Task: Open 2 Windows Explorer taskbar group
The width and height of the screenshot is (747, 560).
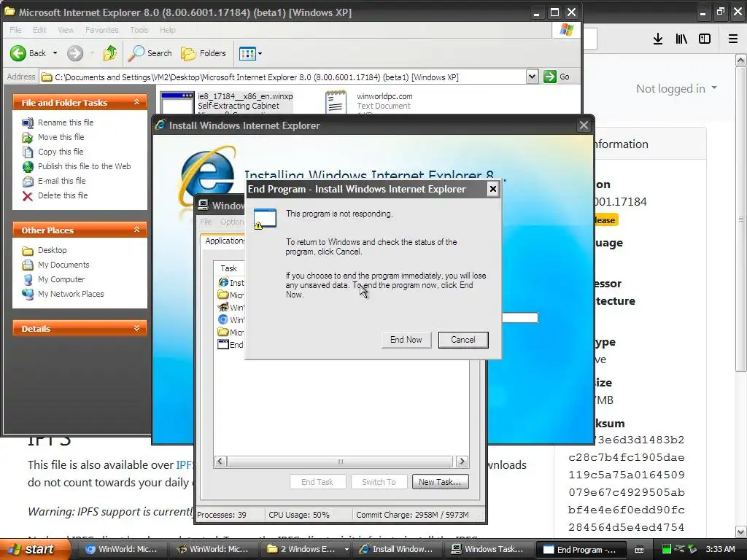Action: click(307, 549)
